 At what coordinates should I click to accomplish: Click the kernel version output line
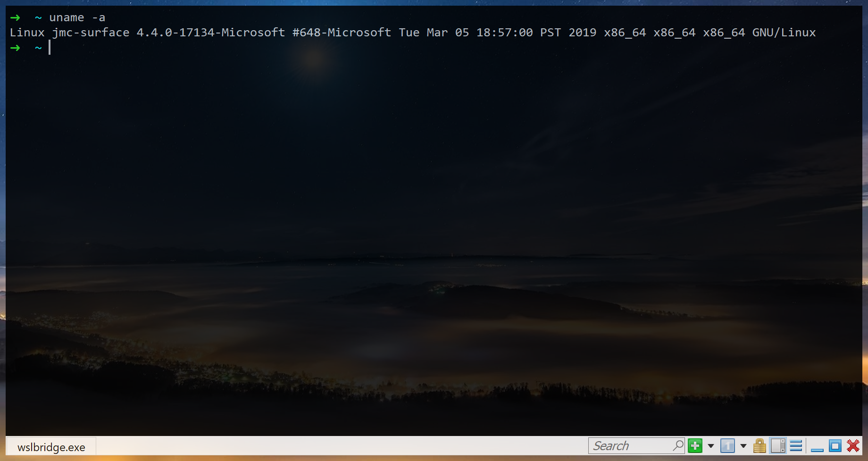(210, 32)
